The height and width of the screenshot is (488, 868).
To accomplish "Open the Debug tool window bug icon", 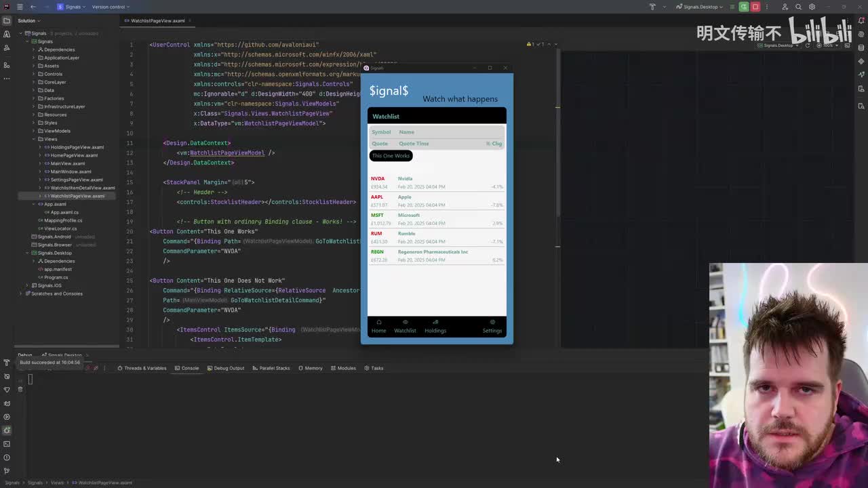I will tap(7, 430).
